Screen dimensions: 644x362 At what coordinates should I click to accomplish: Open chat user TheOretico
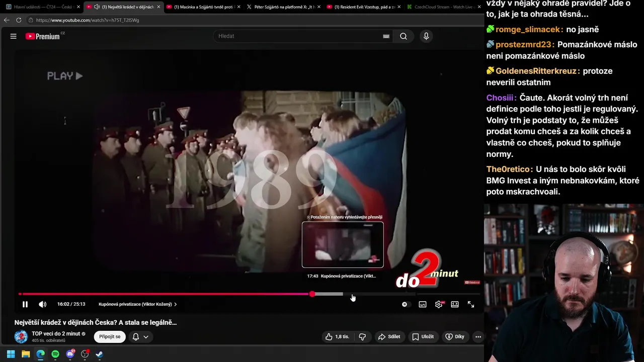pos(509,169)
